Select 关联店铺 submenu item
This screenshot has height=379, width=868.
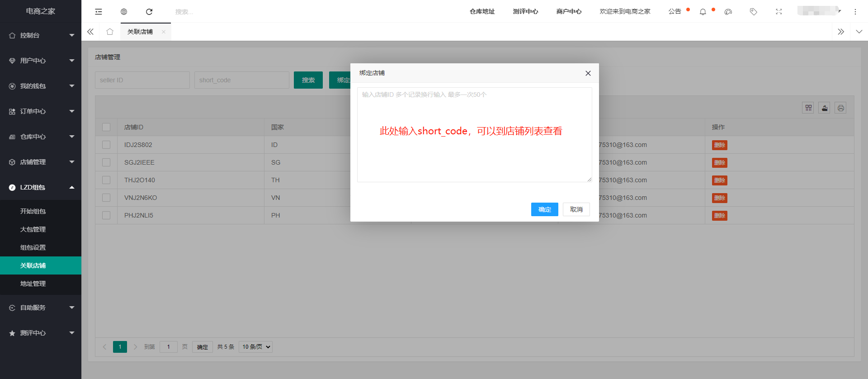coord(41,265)
